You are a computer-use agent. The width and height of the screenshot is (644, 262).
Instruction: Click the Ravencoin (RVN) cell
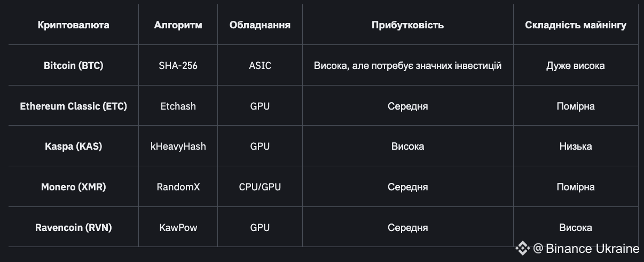[74, 228]
